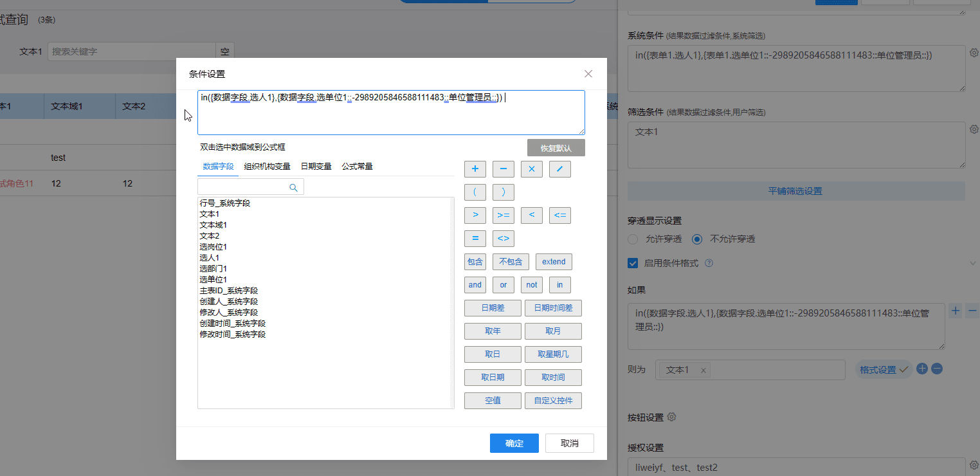The image size is (980, 476).
Task: Insert the equals operator
Action: coord(475,239)
